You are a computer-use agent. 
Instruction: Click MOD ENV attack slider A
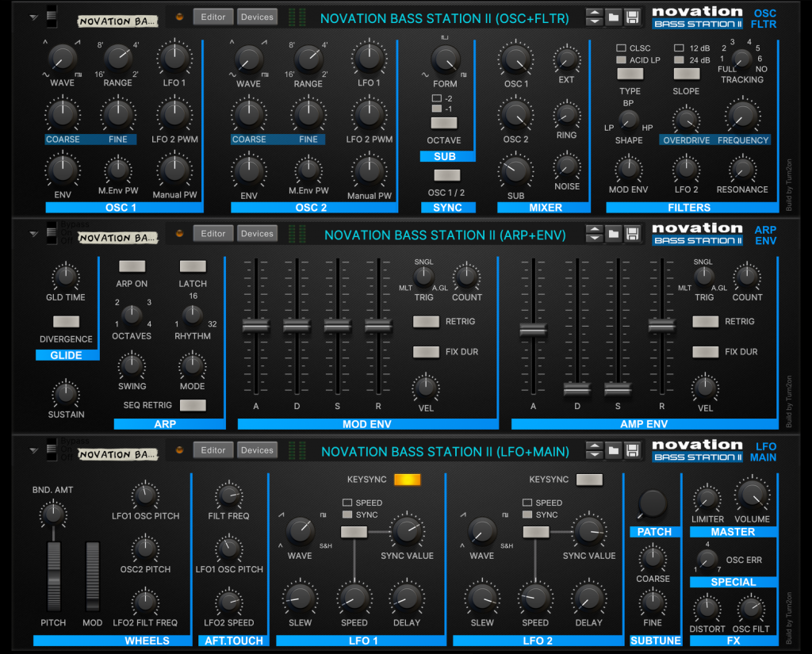pyautogui.click(x=256, y=325)
